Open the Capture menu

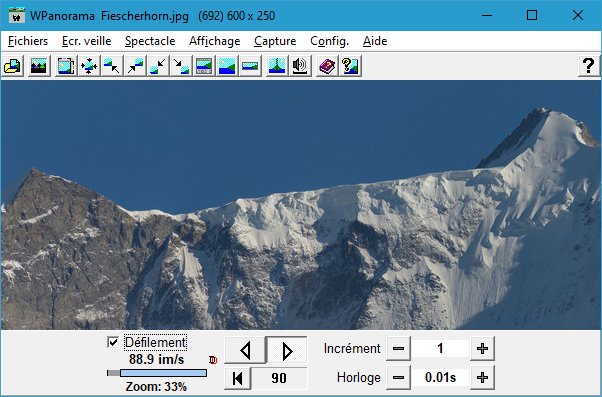[275, 41]
